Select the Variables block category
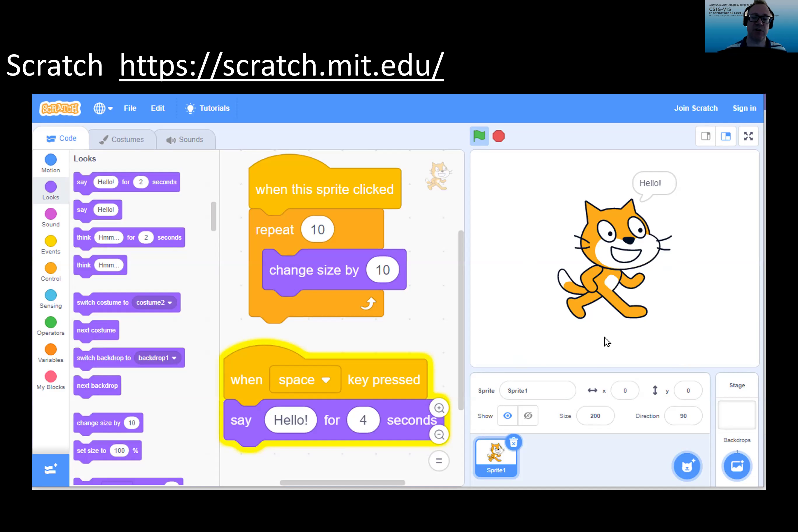 coord(50,353)
